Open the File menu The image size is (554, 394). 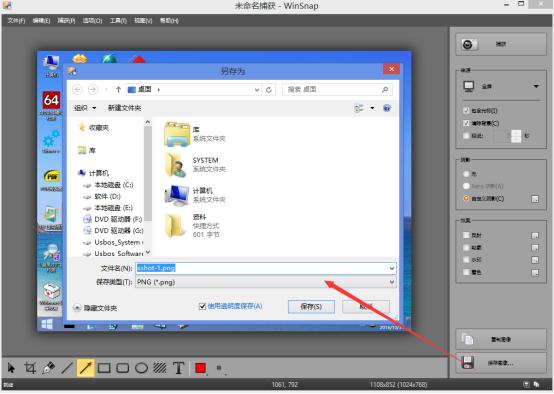point(16,21)
